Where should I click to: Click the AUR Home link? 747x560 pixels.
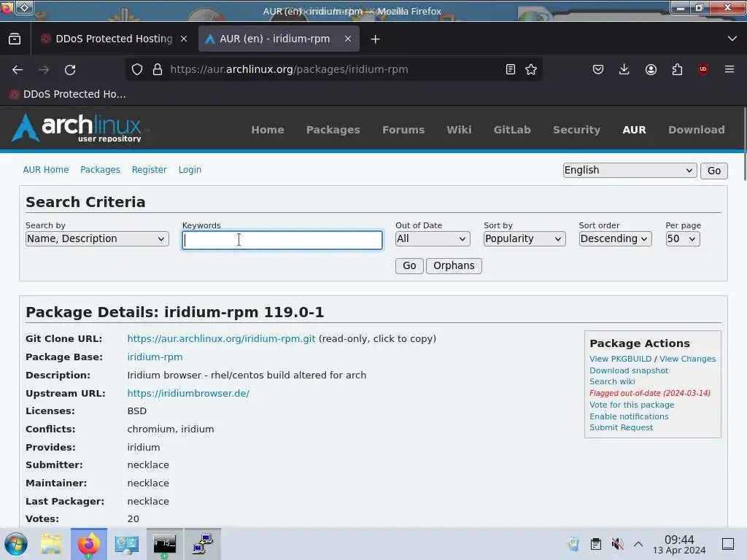coord(46,169)
